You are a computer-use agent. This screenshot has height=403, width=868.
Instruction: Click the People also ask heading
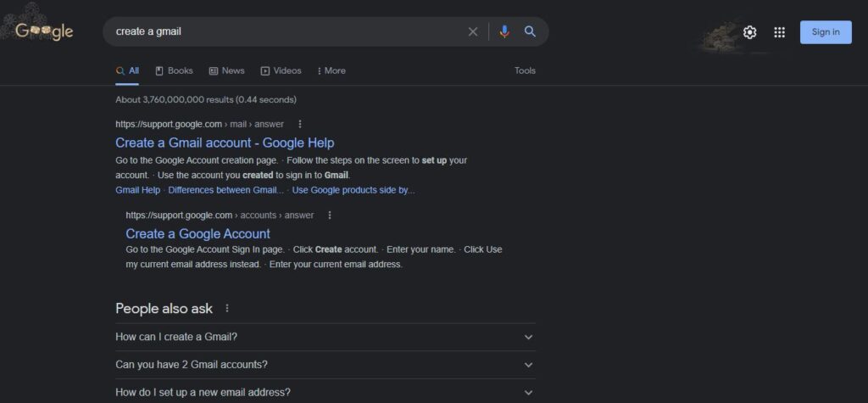click(x=164, y=308)
